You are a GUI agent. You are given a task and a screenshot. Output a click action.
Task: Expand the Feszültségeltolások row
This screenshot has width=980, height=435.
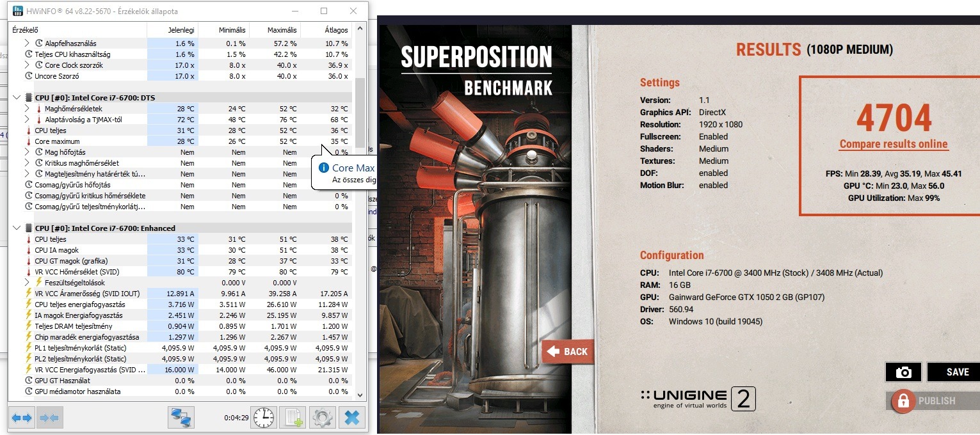point(27,283)
